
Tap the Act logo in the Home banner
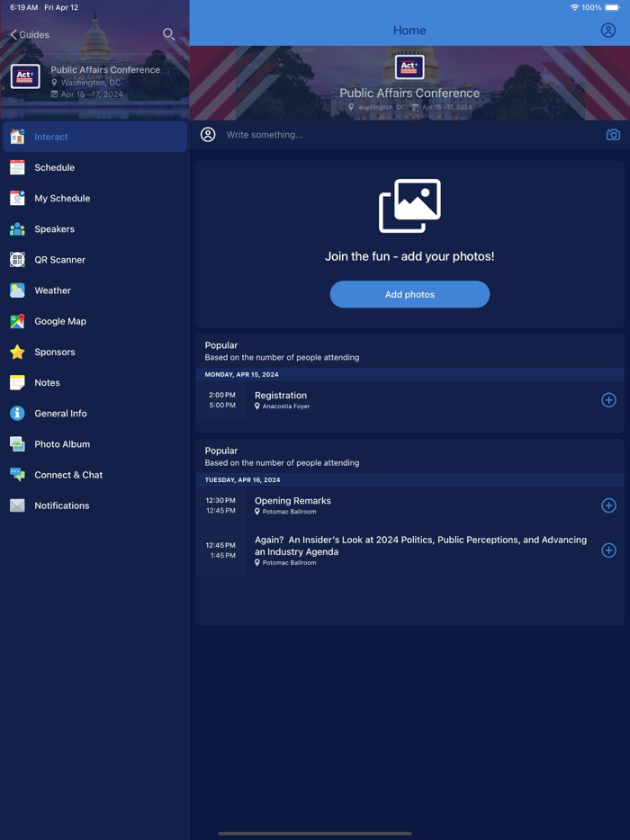coord(409,67)
